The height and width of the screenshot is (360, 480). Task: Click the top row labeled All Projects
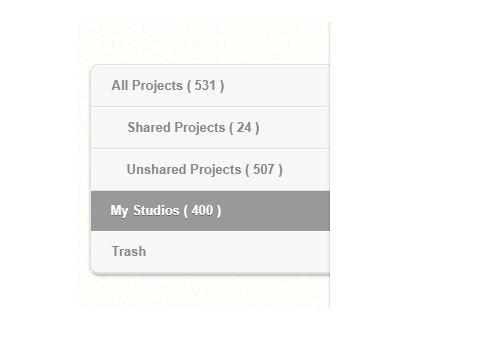[210, 86]
